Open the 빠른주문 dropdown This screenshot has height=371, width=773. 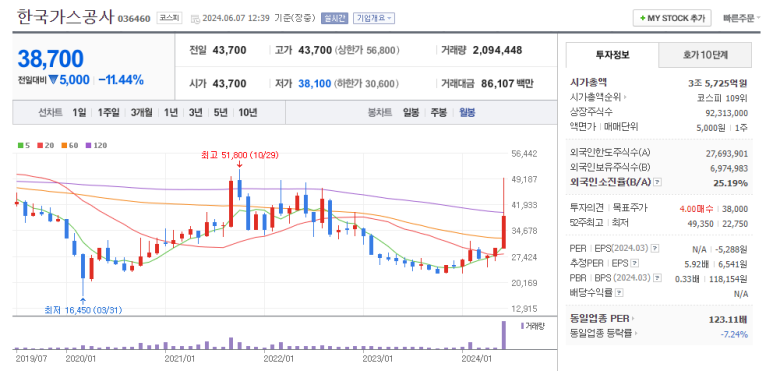click(741, 19)
